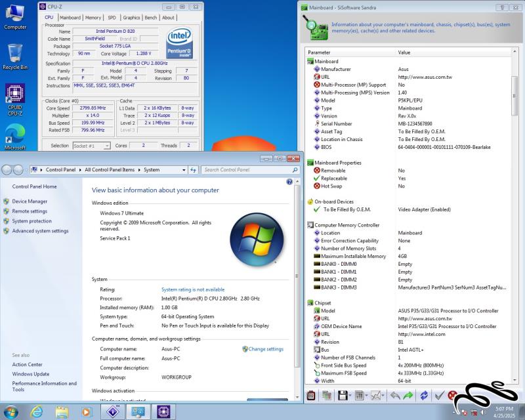Click the network tray icon
Screen dimensions: 525x420
tap(474, 413)
